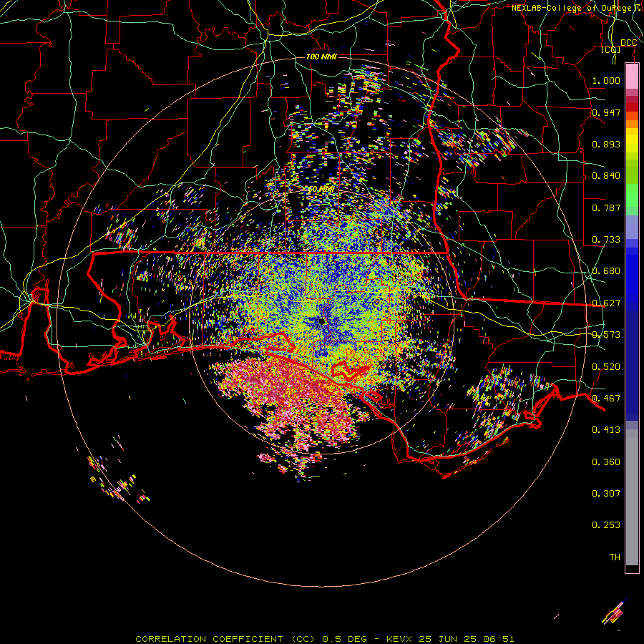The width and height of the screenshot is (644, 644).
Task: Select the 0.947 color scale value
Action: [606, 112]
